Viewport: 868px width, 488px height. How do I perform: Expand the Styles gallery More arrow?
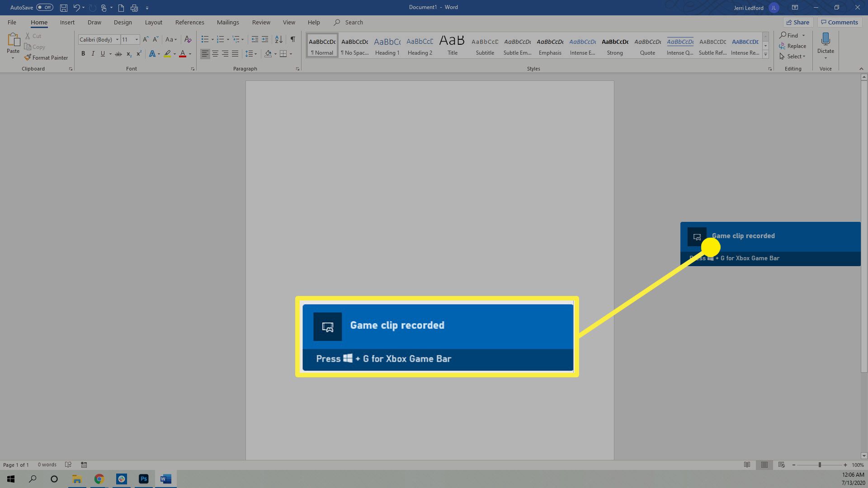[x=765, y=55]
